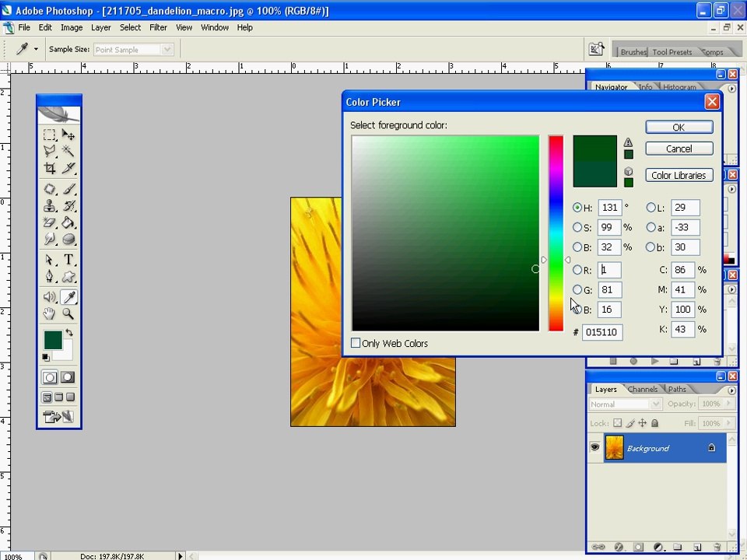Open the Window menu
The image size is (747, 560).
(x=215, y=28)
